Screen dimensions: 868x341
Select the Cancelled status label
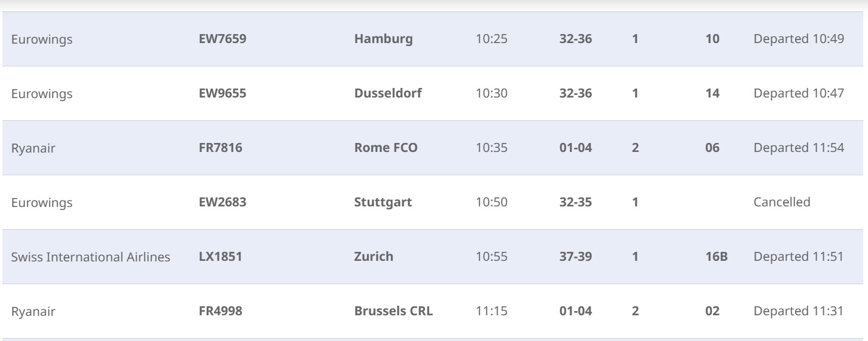tap(782, 202)
